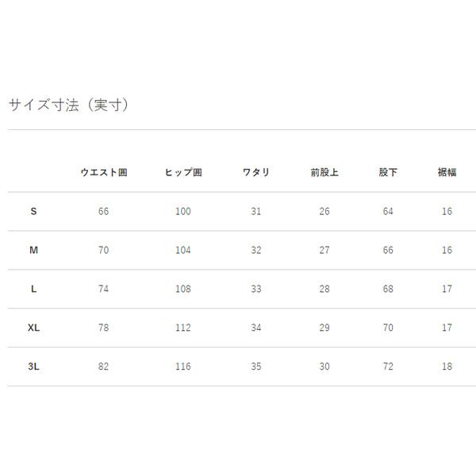This screenshot has height=476, width=476.
Task: Click the ヒップ囲 column header
Action: click(x=183, y=172)
